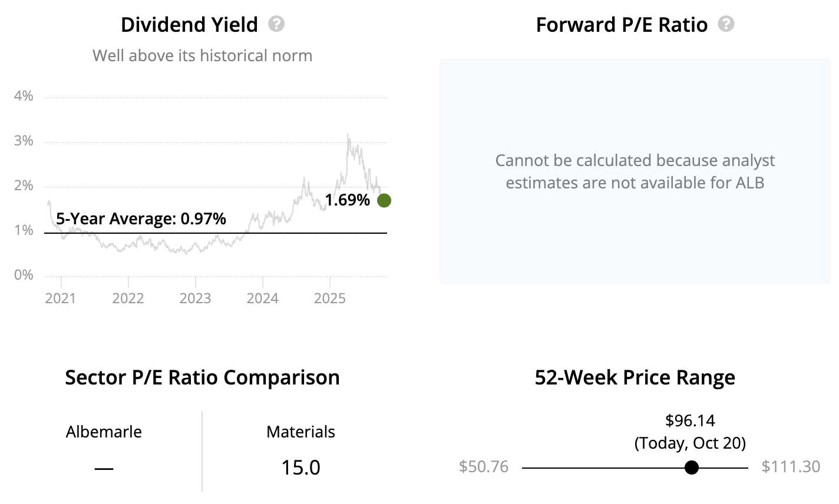Click the 5-Year Average: 0.97% label

tap(141, 219)
